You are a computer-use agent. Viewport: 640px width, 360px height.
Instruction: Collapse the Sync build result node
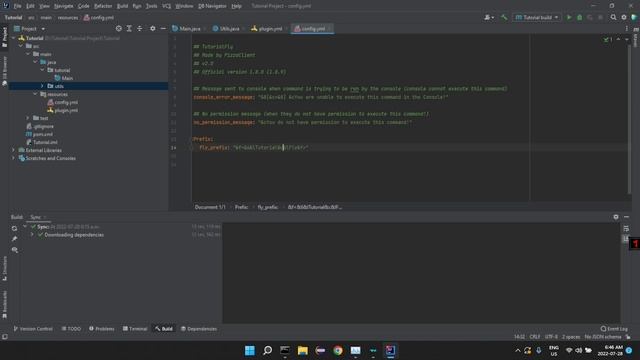pyautogui.click(x=25, y=227)
